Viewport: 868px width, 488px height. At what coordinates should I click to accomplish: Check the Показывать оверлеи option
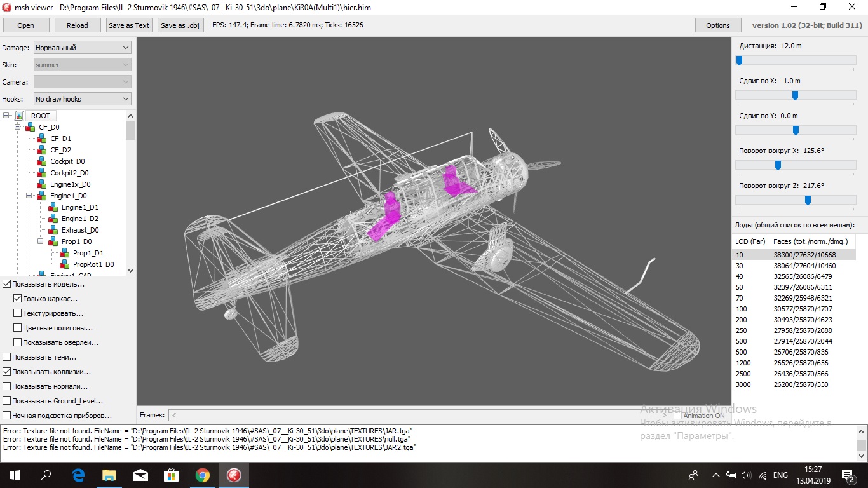point(18,342)
